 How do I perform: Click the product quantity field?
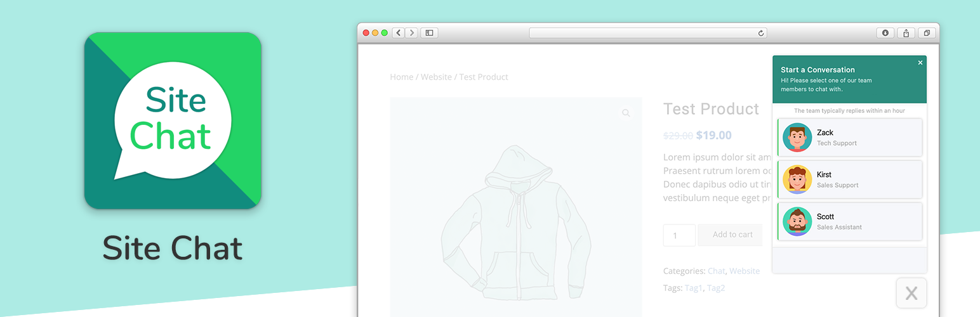[x=679, y=235]
